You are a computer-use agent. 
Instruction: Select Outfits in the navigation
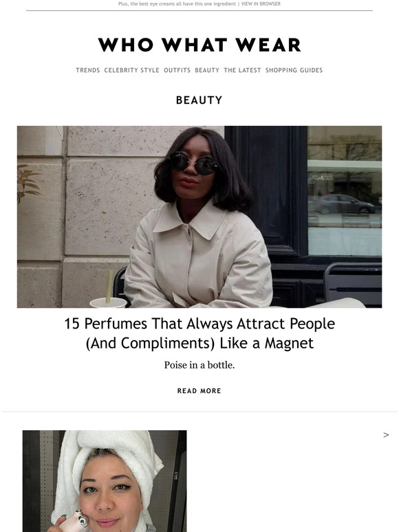[177, 70]
